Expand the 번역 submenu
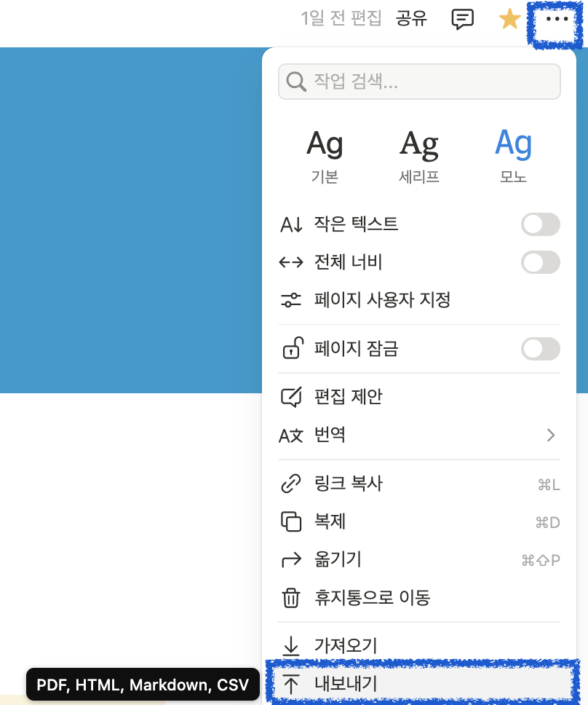 (x=551, y=434)
